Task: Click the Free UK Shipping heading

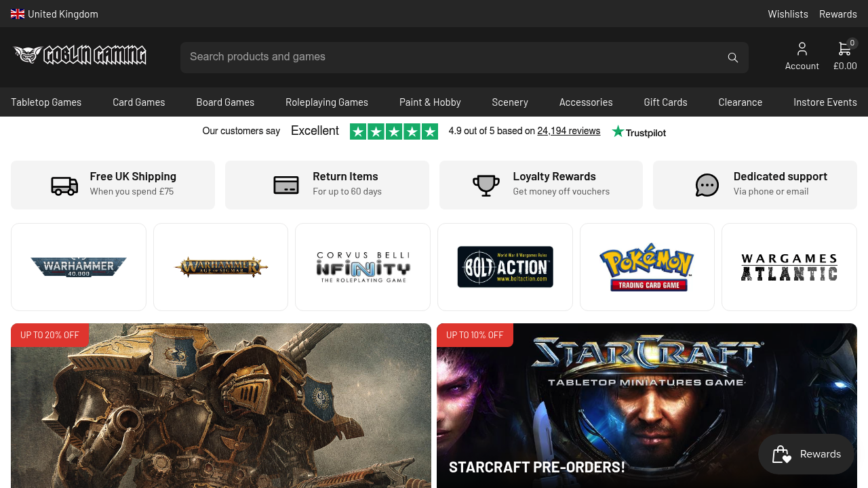Action: tap(133, 176)
